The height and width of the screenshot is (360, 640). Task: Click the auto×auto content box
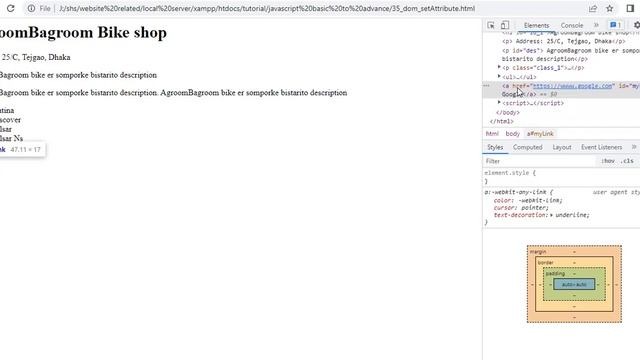point(574,284)
